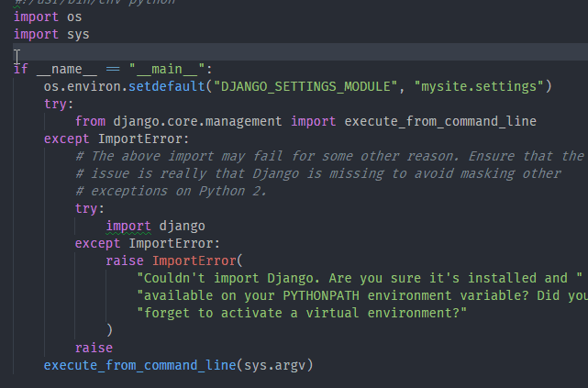
Task: Click 'sys' in the 'import sys' line
Action: point(78,35)
